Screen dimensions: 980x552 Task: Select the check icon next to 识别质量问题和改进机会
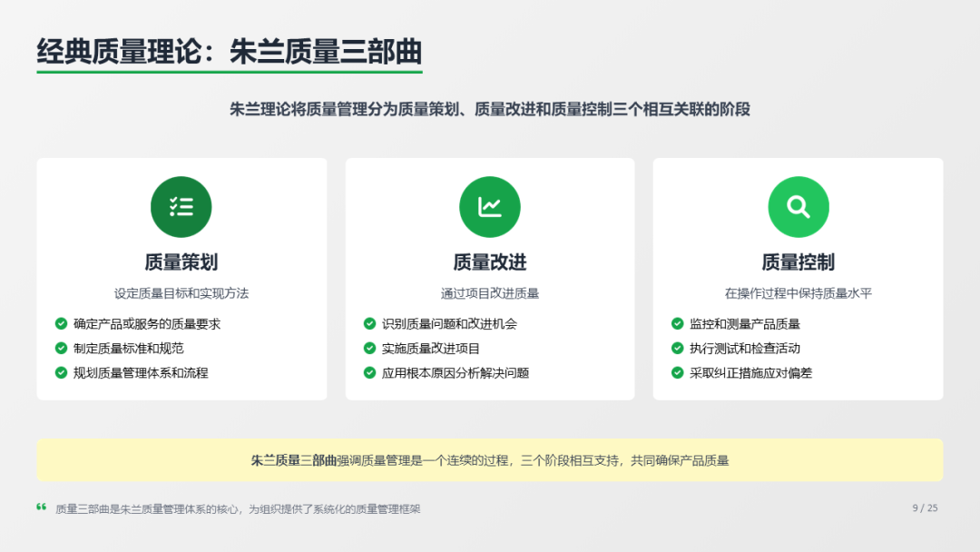point(369,323)
